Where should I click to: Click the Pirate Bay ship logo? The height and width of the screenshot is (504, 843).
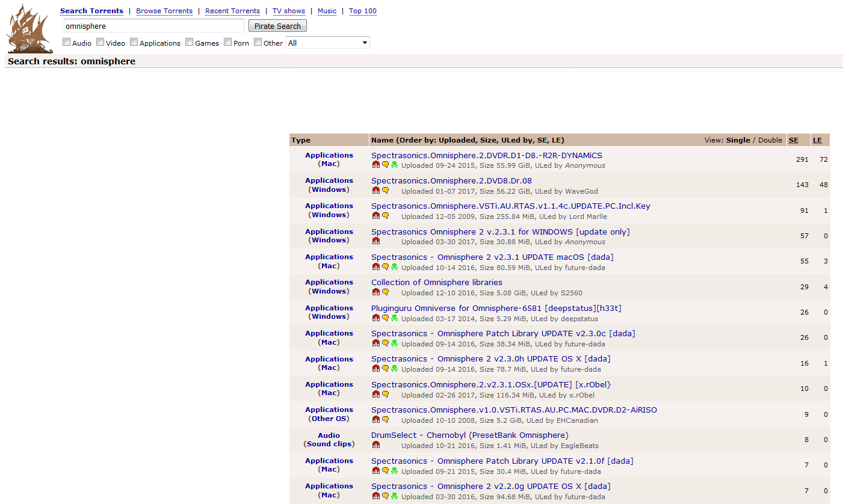click(30, 29)
